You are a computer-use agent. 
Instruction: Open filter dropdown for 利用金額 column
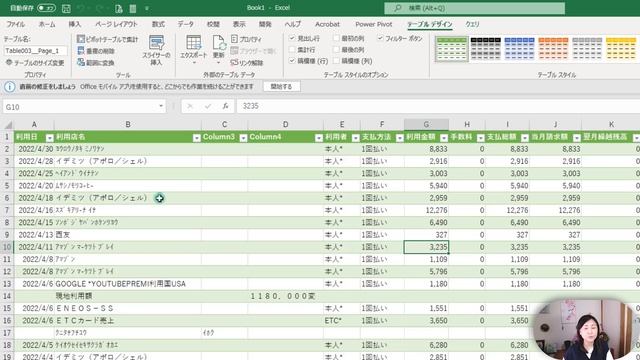(x=444, y=138)
